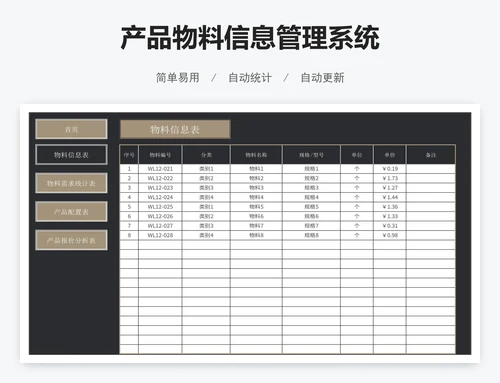The width and height of the screenshot is (500, 383).
Task: Click the 简单易用 subtitle text
Action: click(178, 78)
